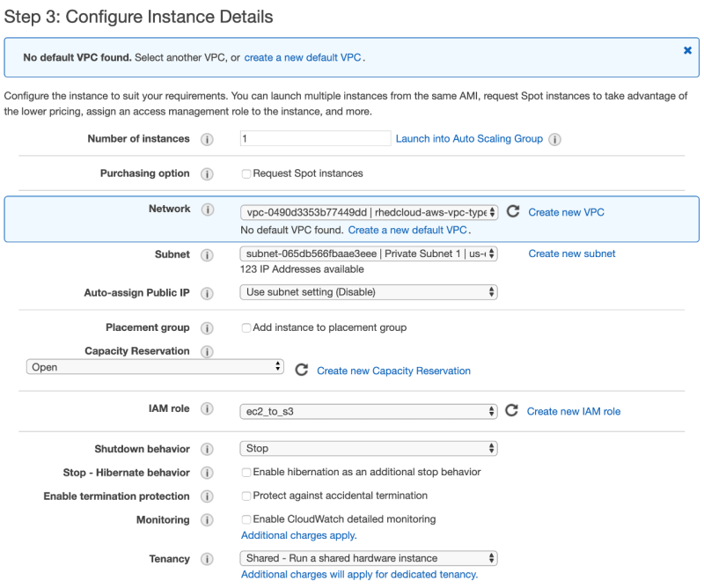This screenshot has height=588, width=704.
Task: Click info icon next to Number of instances
Action: pos(207,139)
